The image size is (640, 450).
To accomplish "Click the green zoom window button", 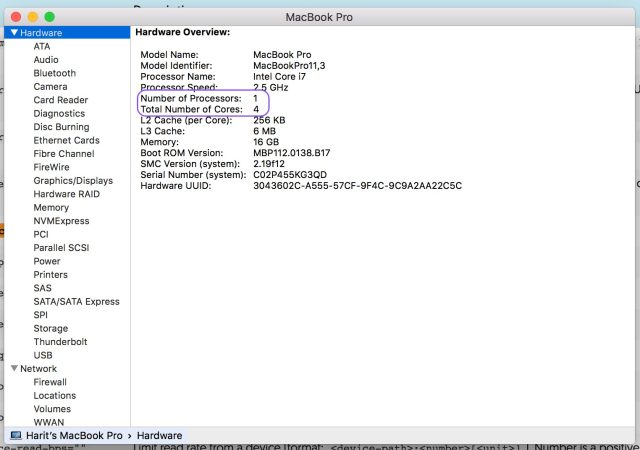I will click(49, 17).
